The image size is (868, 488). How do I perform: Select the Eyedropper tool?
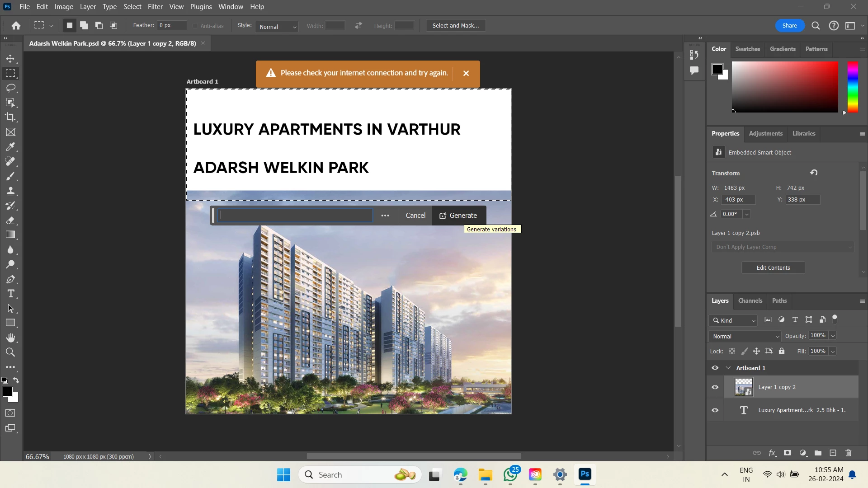coord(10,147)
